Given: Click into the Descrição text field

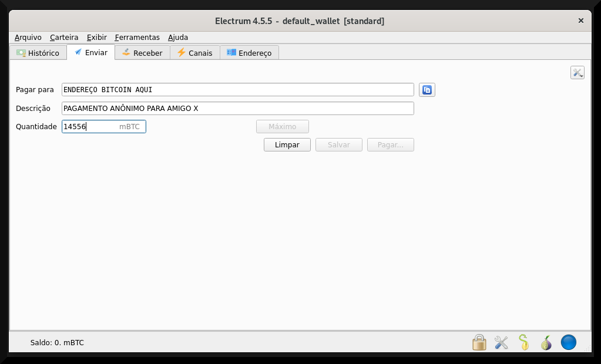Looking at the screenshot, I should coord(238,108).
